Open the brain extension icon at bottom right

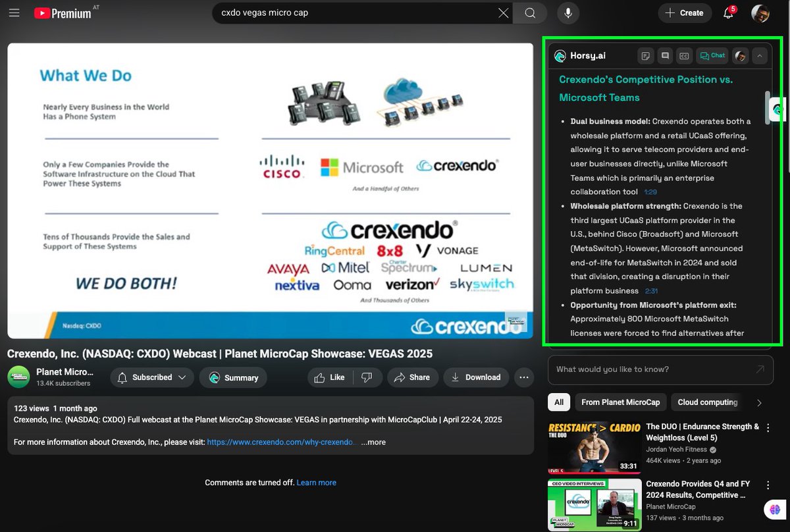tap(774, 509)
